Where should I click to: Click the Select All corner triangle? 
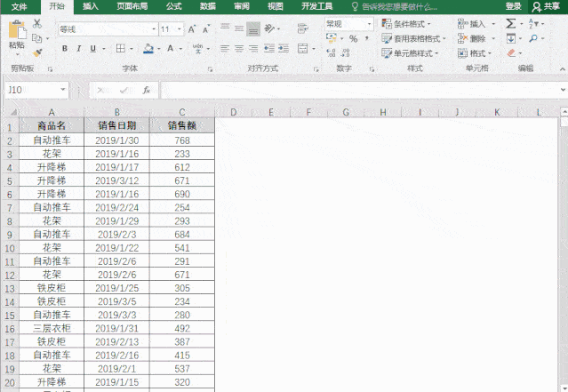click(x=12, y=112)
